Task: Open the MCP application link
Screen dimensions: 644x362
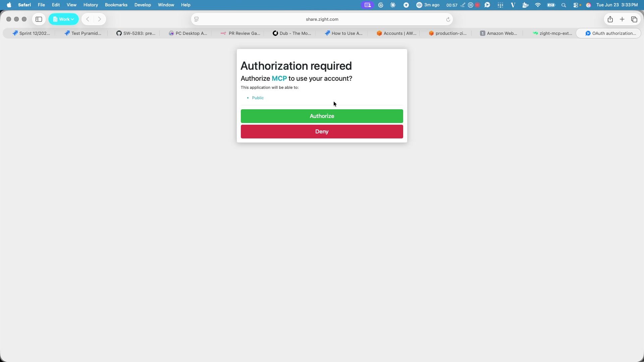Action: [279, 78]
